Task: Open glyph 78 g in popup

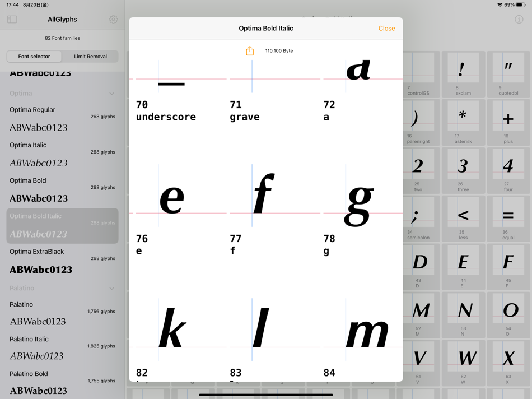Action: tap(363, 211)
